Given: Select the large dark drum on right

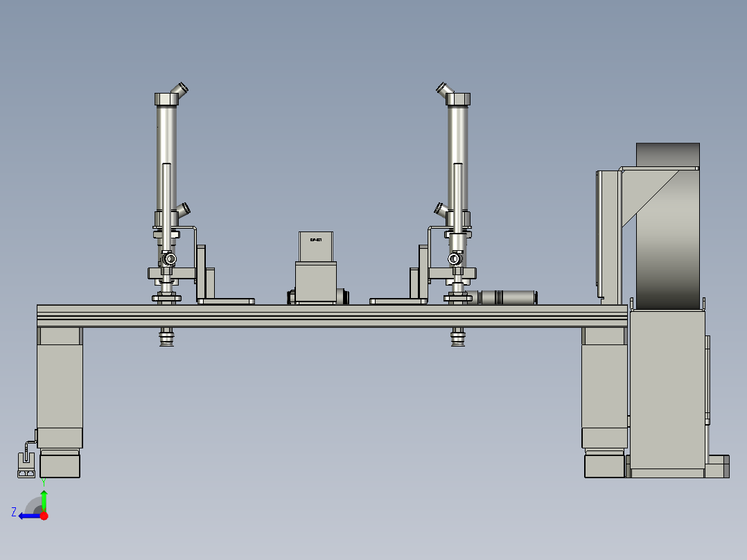Looking at the screenshot, I should [x=668, y=227].
